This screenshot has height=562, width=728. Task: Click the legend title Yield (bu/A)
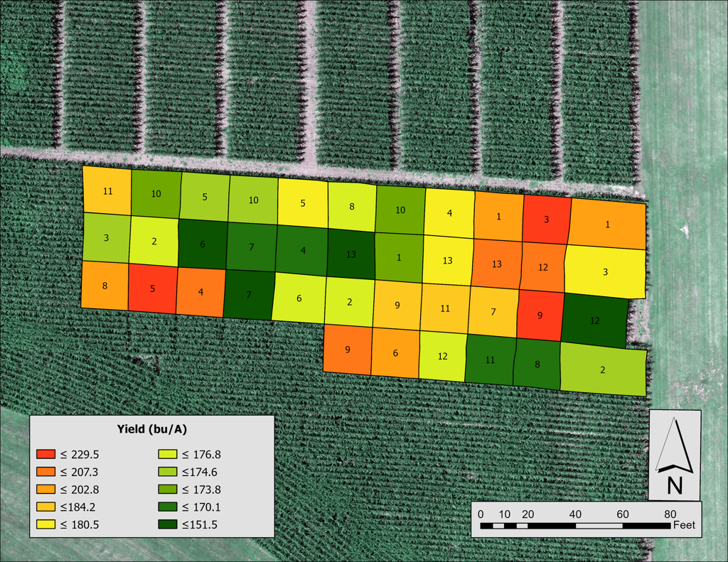[152, 429]
